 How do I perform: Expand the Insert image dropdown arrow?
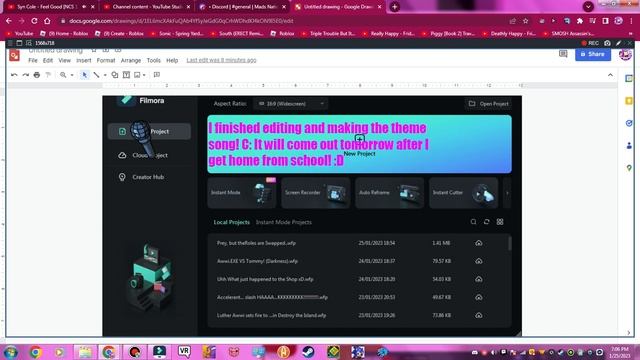point(144,75)
